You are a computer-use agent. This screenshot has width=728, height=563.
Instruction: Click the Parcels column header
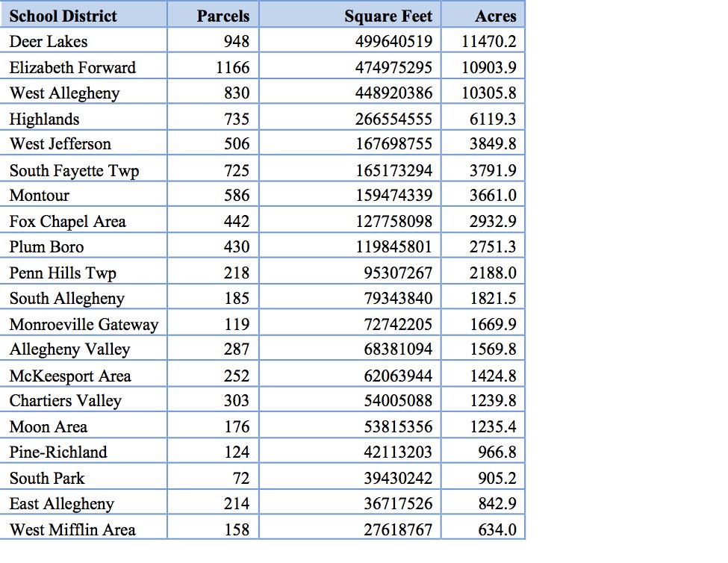[x=223, y=16]
